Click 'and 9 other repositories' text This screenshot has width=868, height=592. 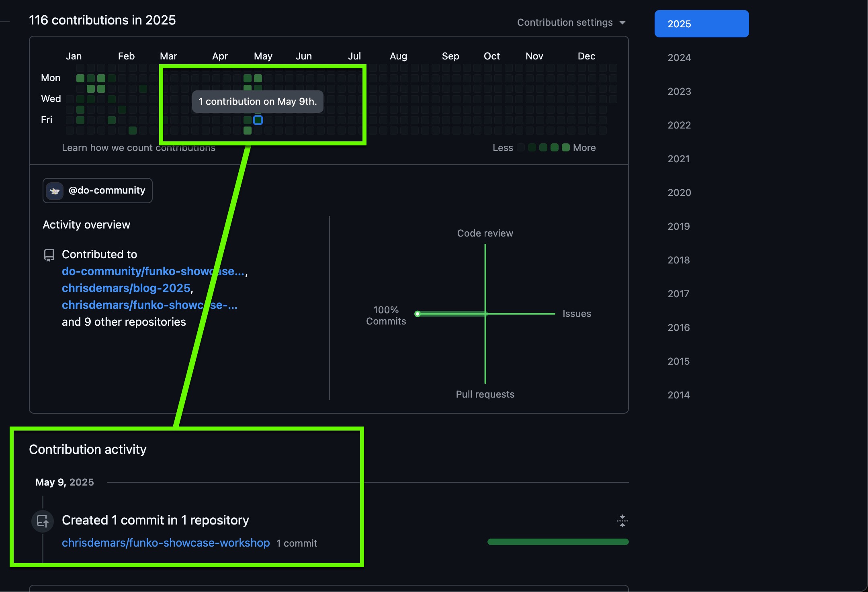pos(124,322)
